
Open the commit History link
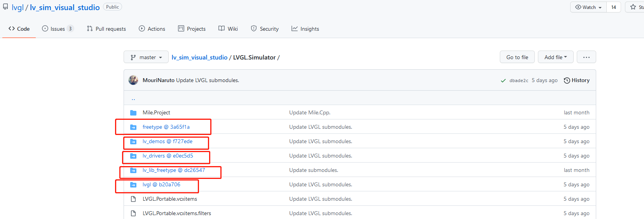tap(577, 80)
